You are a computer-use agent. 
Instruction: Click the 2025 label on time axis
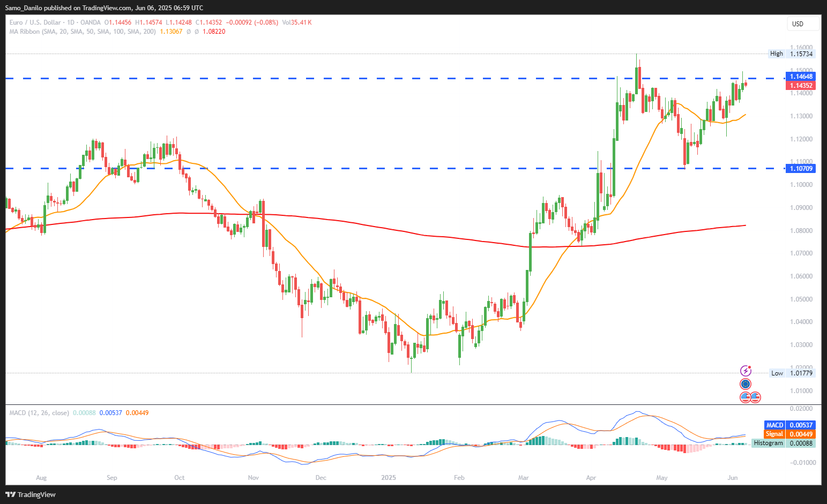tap(388, 478)
